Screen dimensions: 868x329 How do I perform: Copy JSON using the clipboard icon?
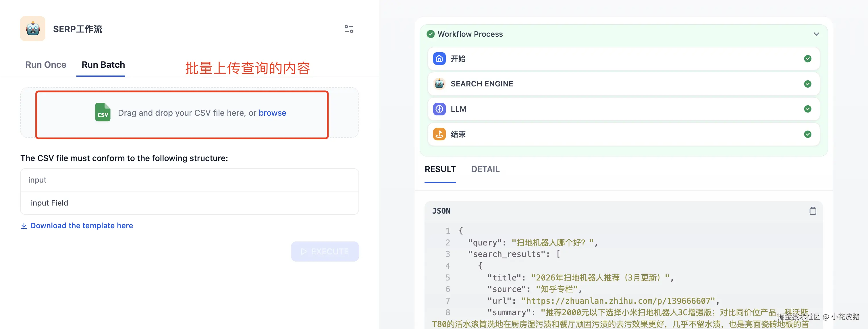[x=812, y=211]
